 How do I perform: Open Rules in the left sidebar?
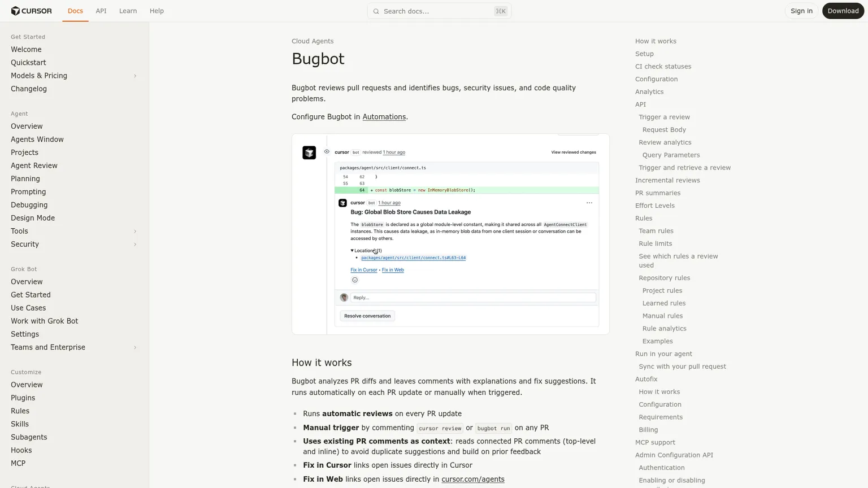tap(20, 411)
